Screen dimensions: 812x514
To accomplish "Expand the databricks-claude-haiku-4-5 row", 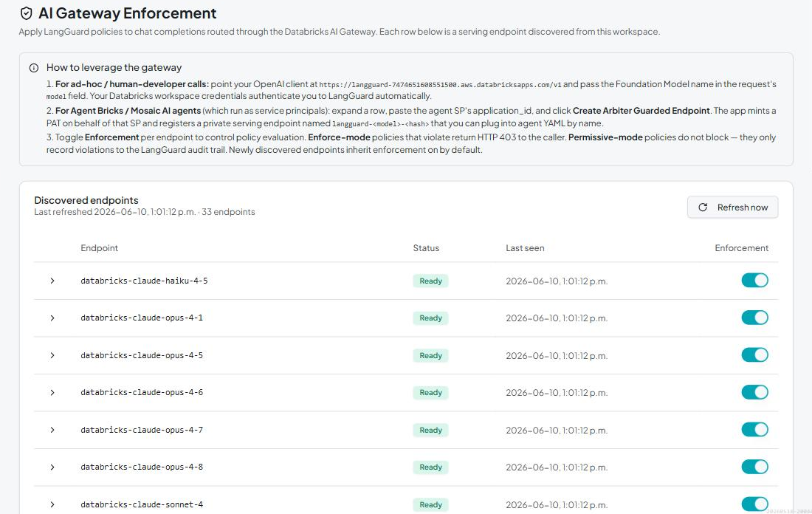I will point(52,281).
